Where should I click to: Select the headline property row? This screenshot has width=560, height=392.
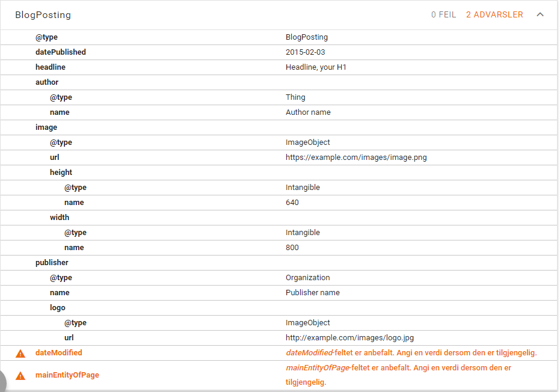point(51,67)
